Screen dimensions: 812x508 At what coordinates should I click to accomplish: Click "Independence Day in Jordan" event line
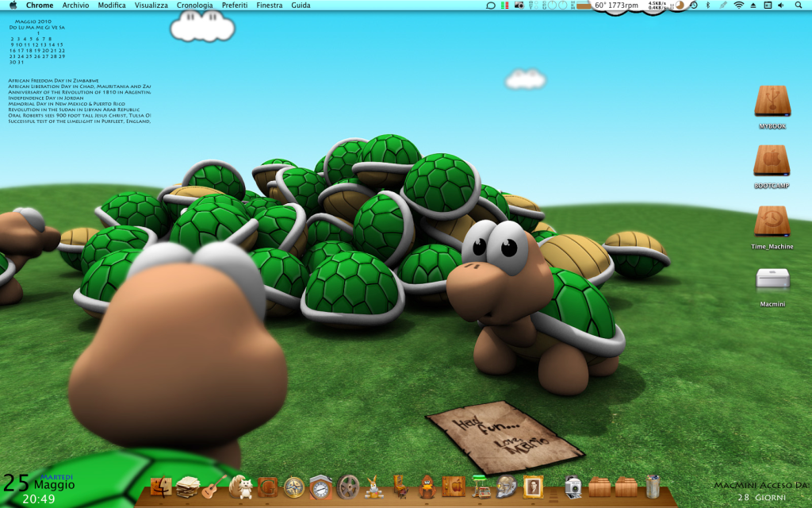(x=45, y=98)
